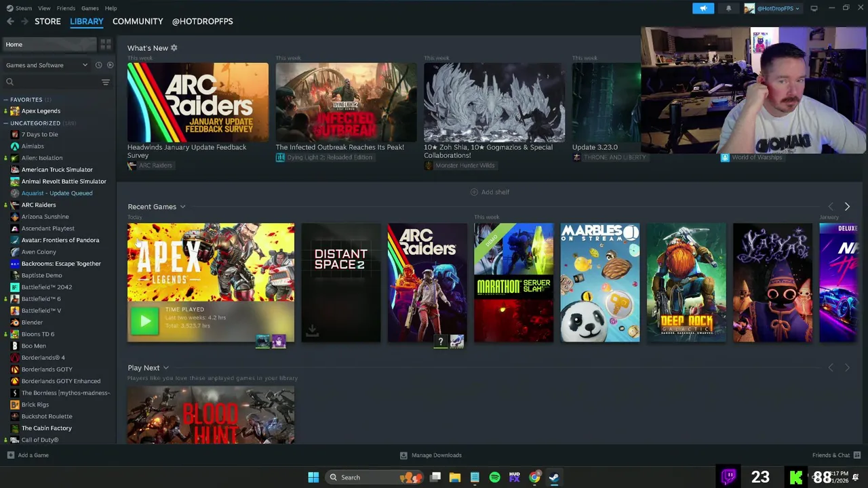Open library advanced filter options icon
Screen dimensions: 868x488
[105, 82]
